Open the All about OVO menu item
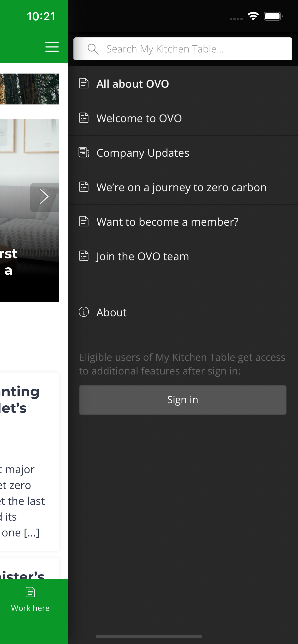The width and height of the screenshot is (298, 644). (x=183, y=84)
